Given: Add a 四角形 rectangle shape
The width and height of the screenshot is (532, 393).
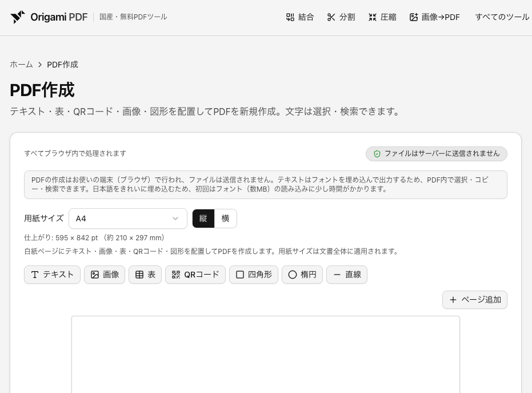Looking at the screenshot, I should point(254,275).
